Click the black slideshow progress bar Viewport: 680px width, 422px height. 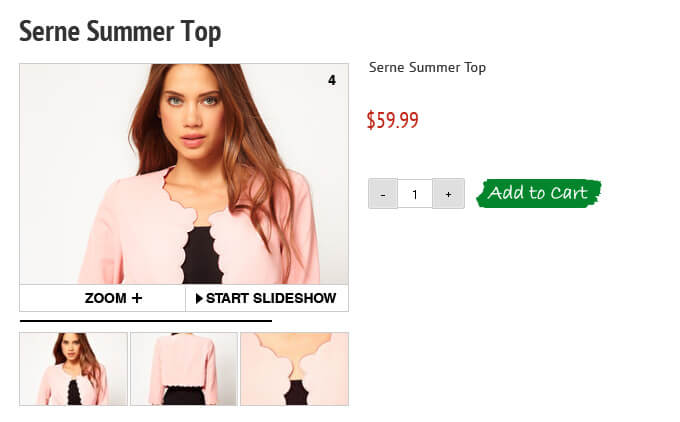tap(146, 321)
